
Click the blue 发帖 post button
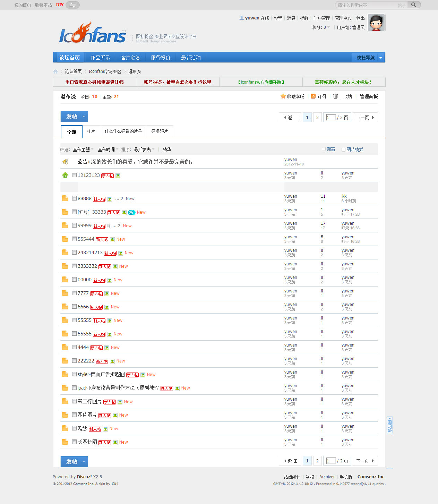(x=72, y=117)
